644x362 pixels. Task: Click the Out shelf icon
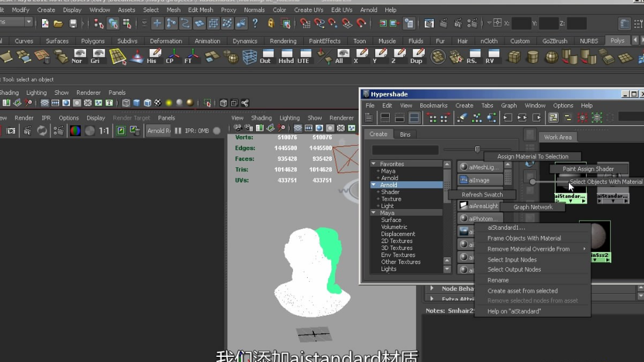(x=266, y=56)
